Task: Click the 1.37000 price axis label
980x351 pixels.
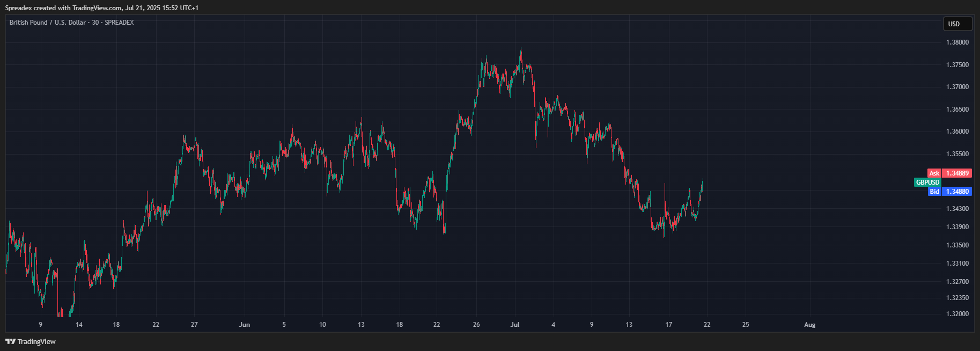Action: (x=957, y=87)
